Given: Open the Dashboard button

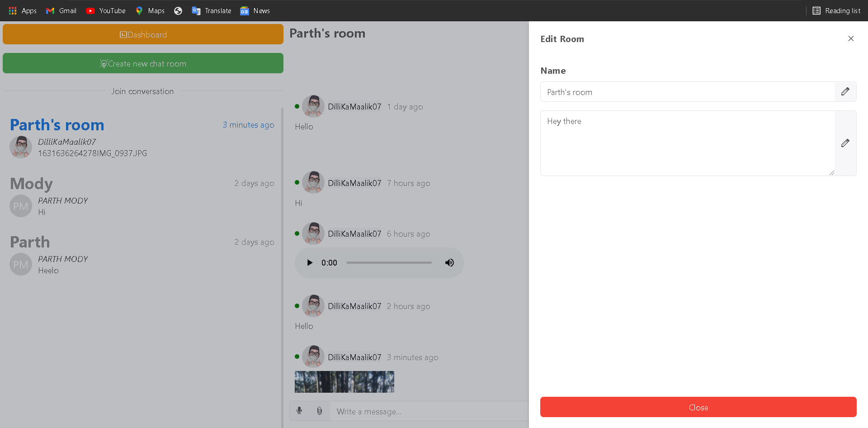Looking at the screenshot, I should point(143,34).
